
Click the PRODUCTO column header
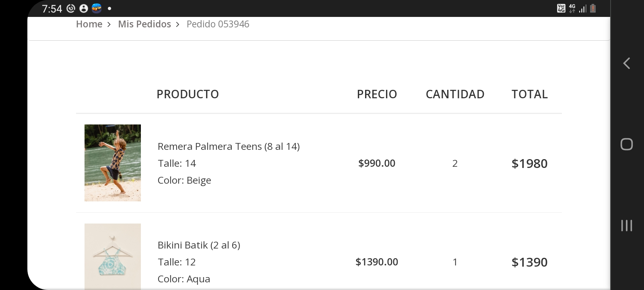pyautogui.click(x=188, y=94)
